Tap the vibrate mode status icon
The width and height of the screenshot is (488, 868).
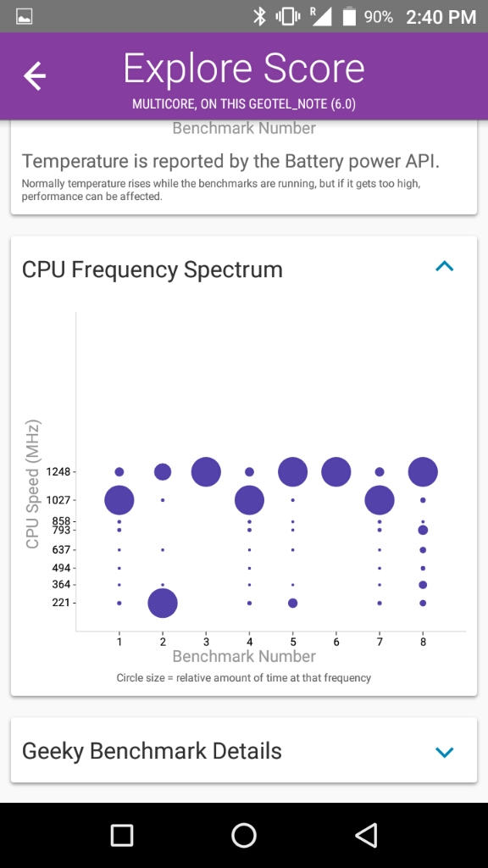pos(288,17)
